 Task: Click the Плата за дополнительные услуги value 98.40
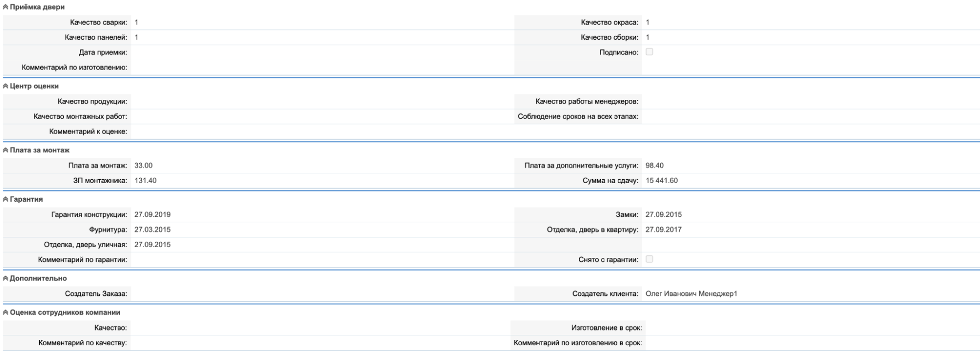click(x=654, y=165)
